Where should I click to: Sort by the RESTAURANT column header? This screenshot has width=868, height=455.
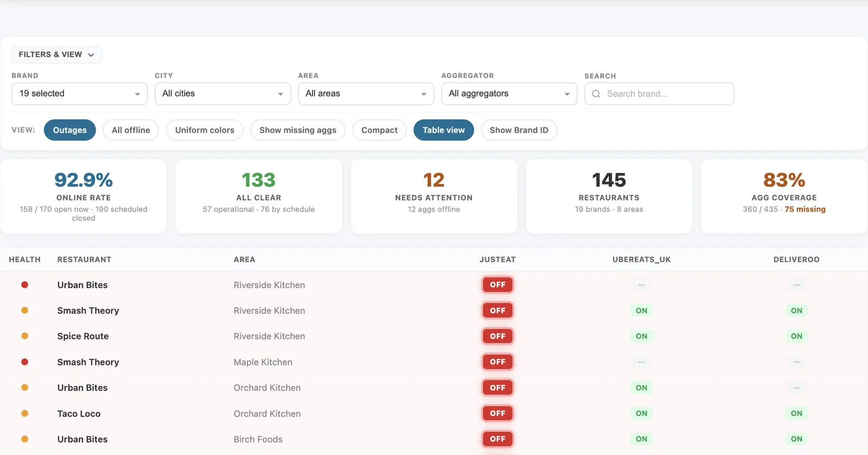pos(84,260)
